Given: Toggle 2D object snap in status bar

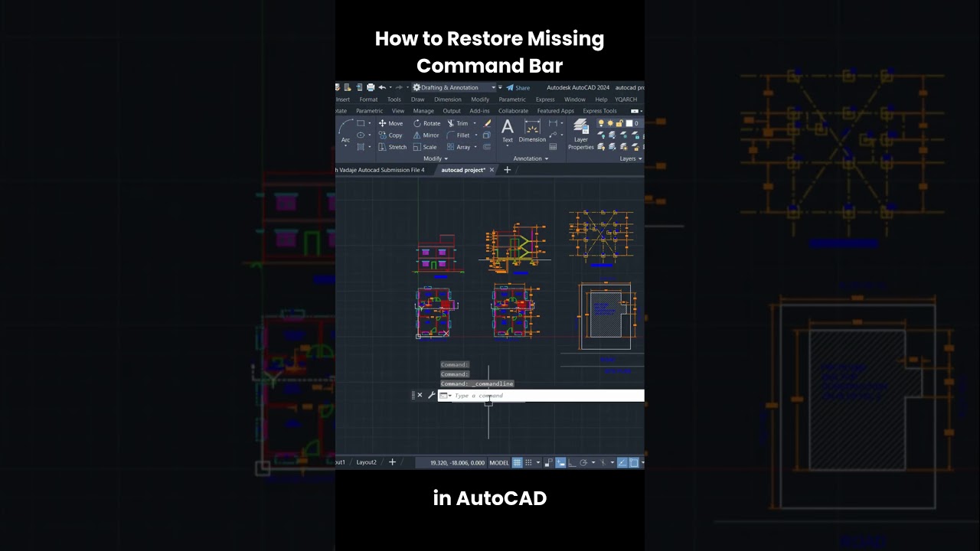Looking at the screenshot, I should coord(634,462).
